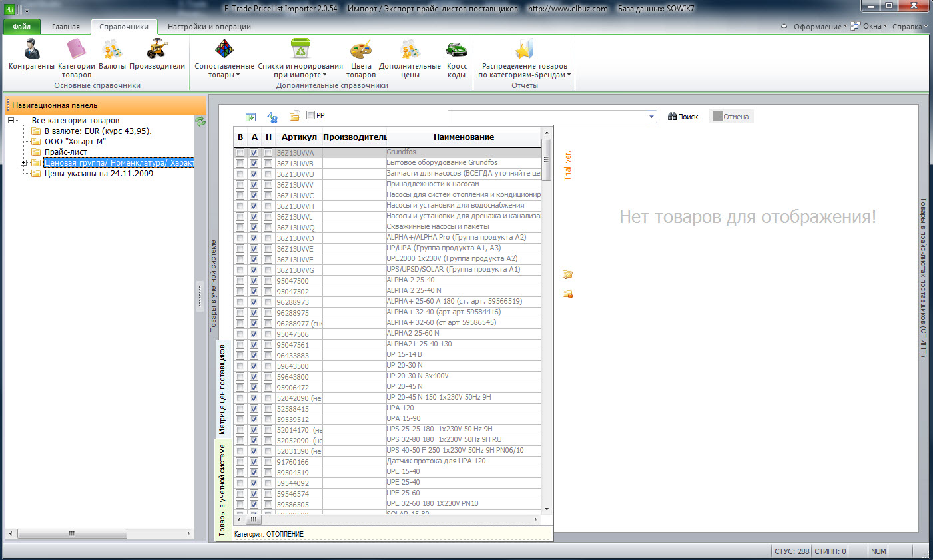
Task: Toggle B checkbox for row 96288973
Action: pyautogui.click(x=240, y=302)
